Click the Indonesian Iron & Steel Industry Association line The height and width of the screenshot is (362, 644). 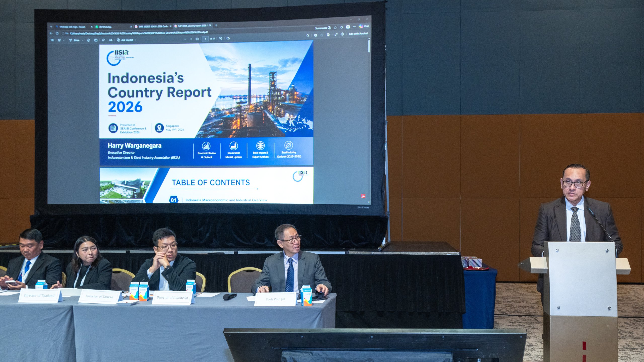(144, 158)
